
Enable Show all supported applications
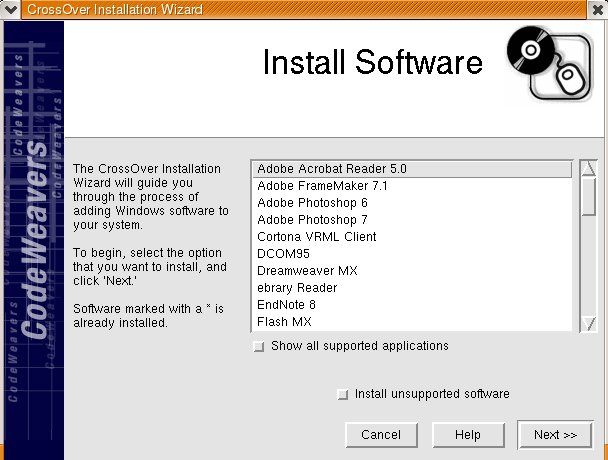tap(260, 347)
